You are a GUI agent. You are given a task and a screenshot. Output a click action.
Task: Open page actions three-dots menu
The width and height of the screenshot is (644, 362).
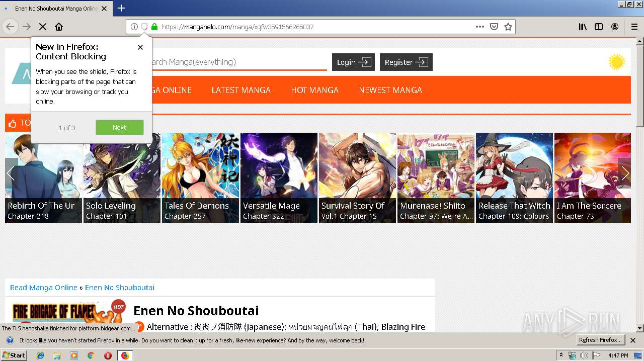point(480,27)
